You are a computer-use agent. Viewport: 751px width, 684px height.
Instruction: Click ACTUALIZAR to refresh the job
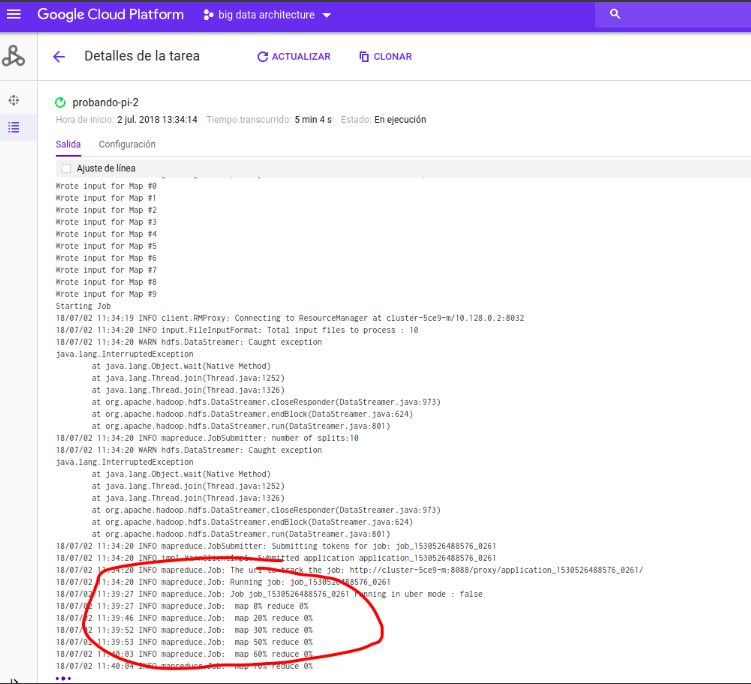294,57
